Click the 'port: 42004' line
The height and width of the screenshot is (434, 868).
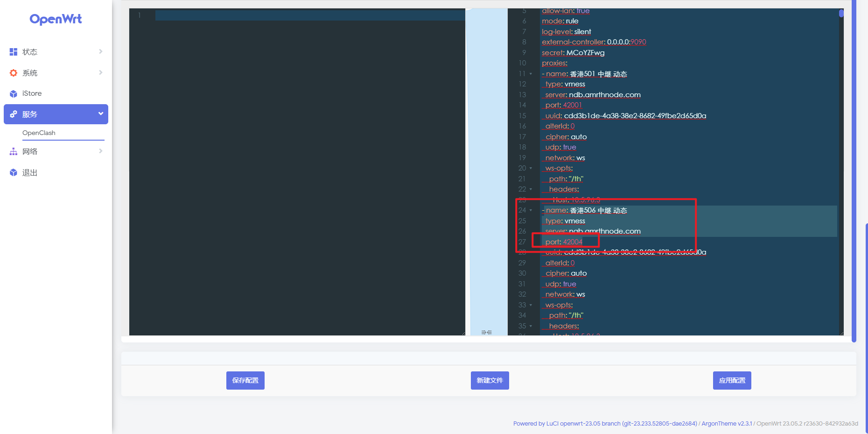coord(564,242)
